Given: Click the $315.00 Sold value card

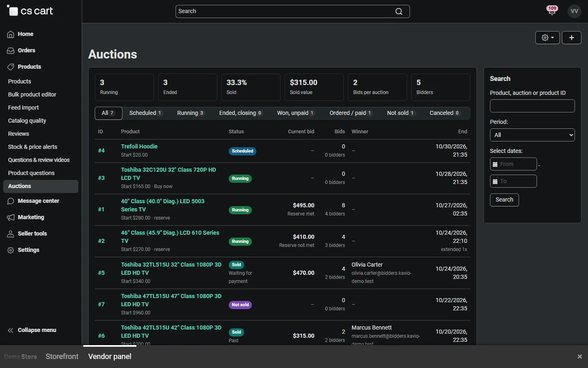Looking at the screenshot, I should pyautogui.click(x=314, y=87).
